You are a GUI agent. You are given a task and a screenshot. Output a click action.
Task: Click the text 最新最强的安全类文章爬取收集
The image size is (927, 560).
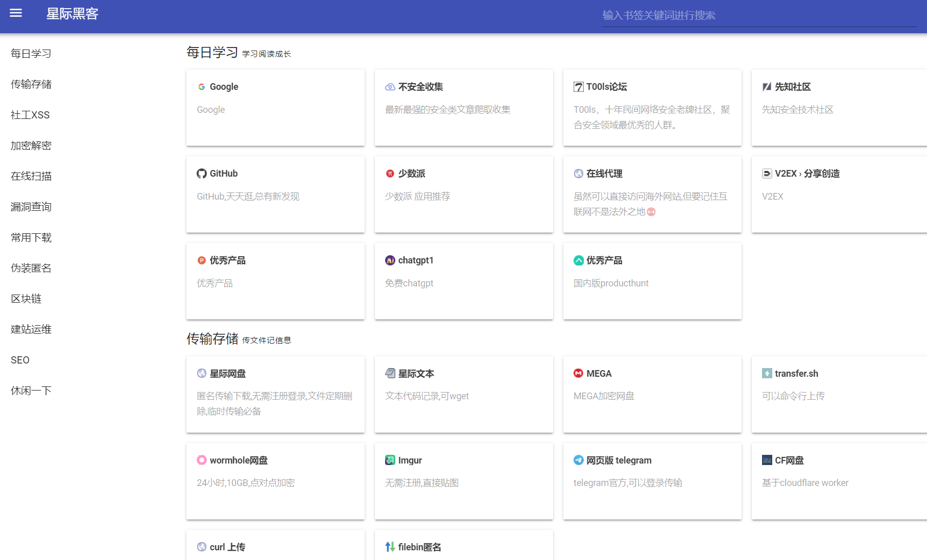[448, 110]
